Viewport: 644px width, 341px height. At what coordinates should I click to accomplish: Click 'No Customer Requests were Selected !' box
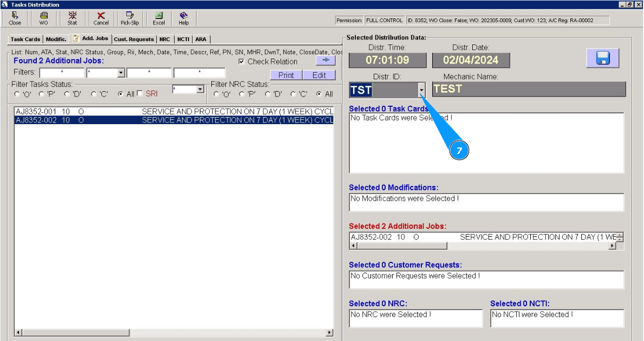[487, 280]
